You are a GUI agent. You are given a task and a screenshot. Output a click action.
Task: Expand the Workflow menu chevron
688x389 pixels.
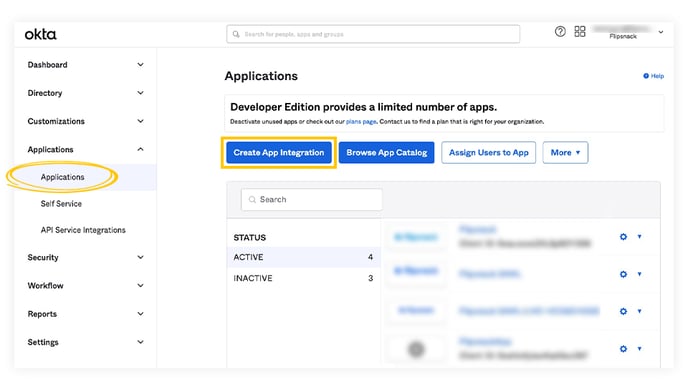click(x=140, y=286)
